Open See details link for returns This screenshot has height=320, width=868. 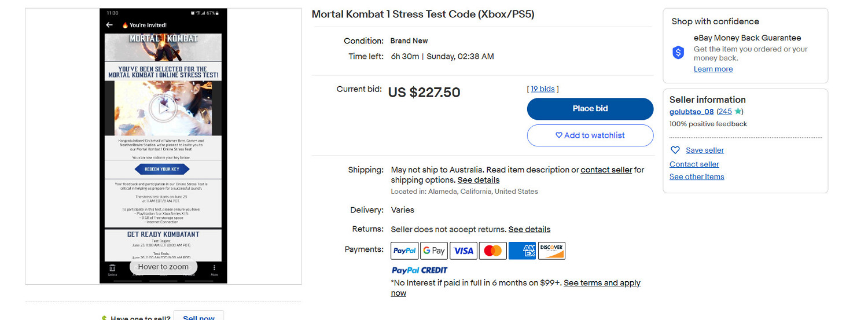pyautogui.click(x=529, y=229)
